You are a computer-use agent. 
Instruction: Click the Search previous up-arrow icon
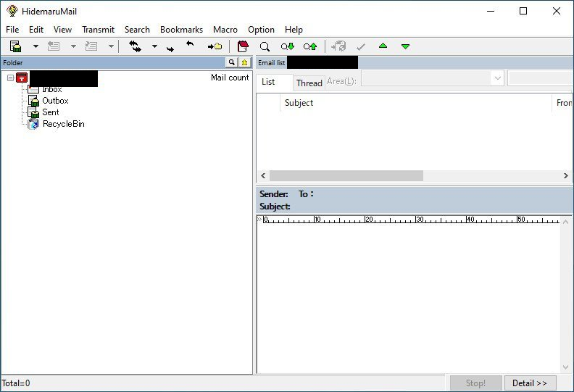(x=310, y=46)
